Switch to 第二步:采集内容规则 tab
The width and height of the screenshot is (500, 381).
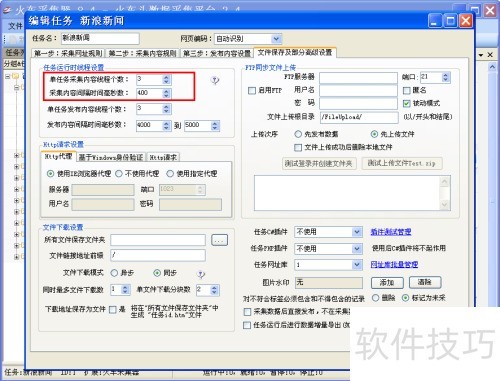(142, 53)
